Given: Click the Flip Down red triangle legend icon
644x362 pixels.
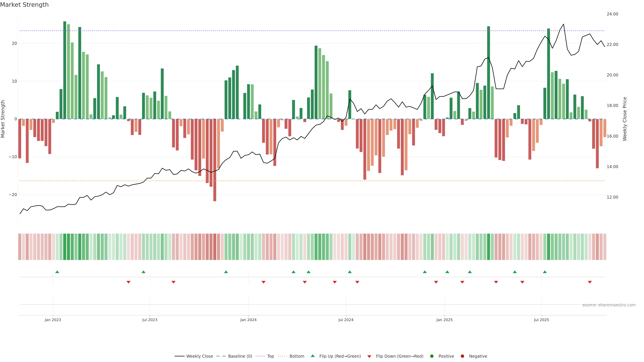Looking at the screenshot, I should (x=369, y=356).
